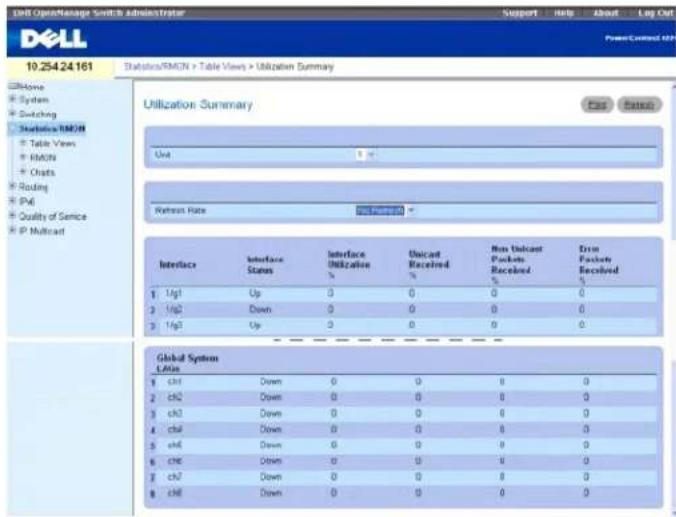
Task: Click the Dell logo
Action: click(x=53, y=39)
